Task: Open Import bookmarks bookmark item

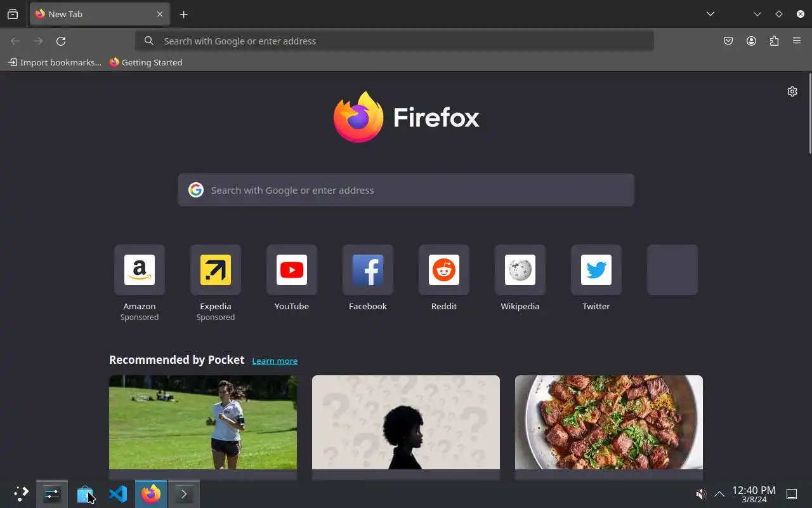Action: click(x=55, y=62)
